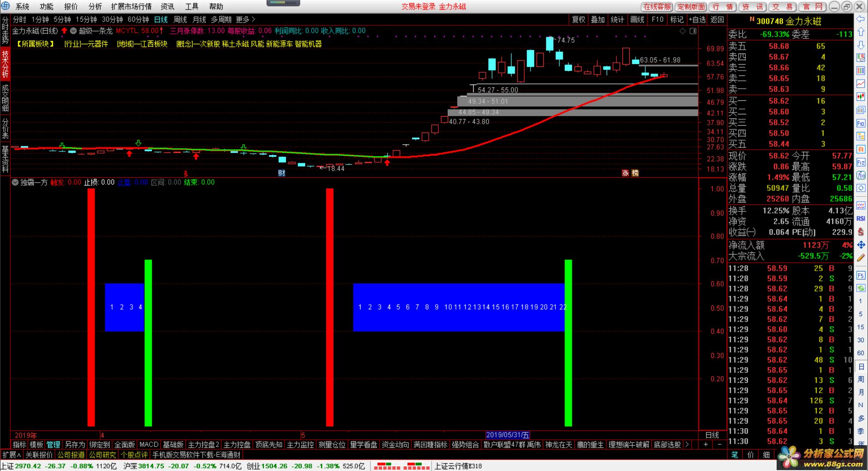Switch to the 60分钟 period
868x471 pixels.
tap(138, 19)
